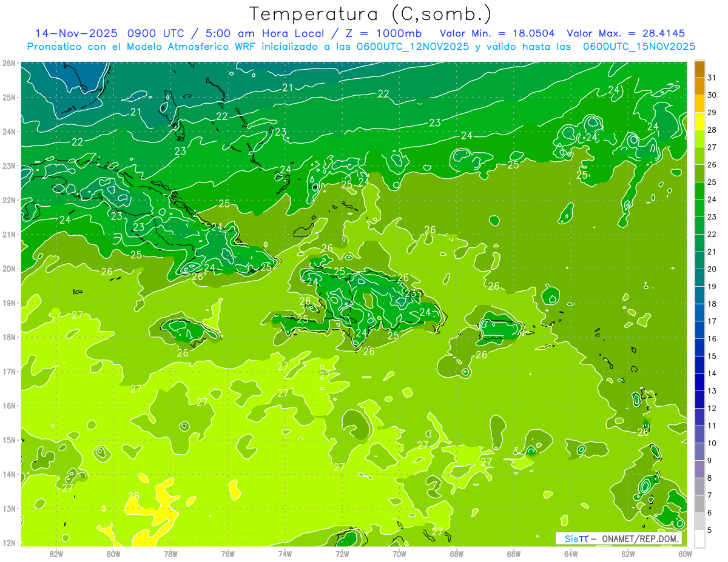Click the lime legend swatch between 27 and 28
The image size is (728, 562).
coord(699,139)
